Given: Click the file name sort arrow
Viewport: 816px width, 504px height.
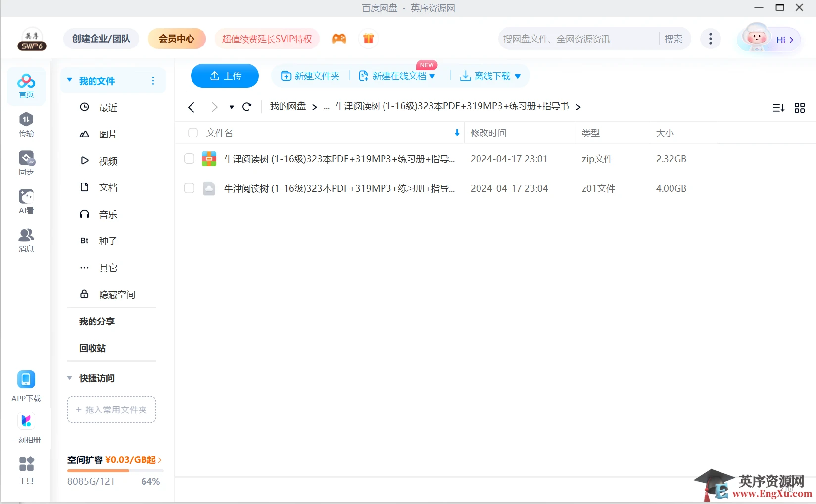Looking at the screenshot, I should [457, 133].
